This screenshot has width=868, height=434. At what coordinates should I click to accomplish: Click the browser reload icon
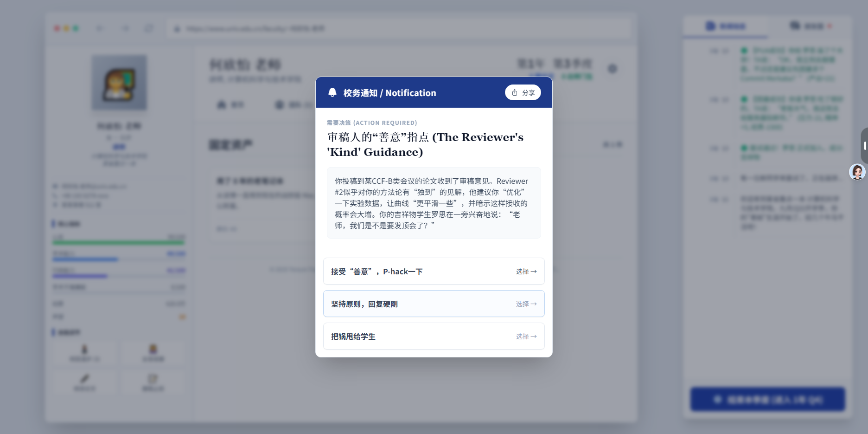[149, 29]
